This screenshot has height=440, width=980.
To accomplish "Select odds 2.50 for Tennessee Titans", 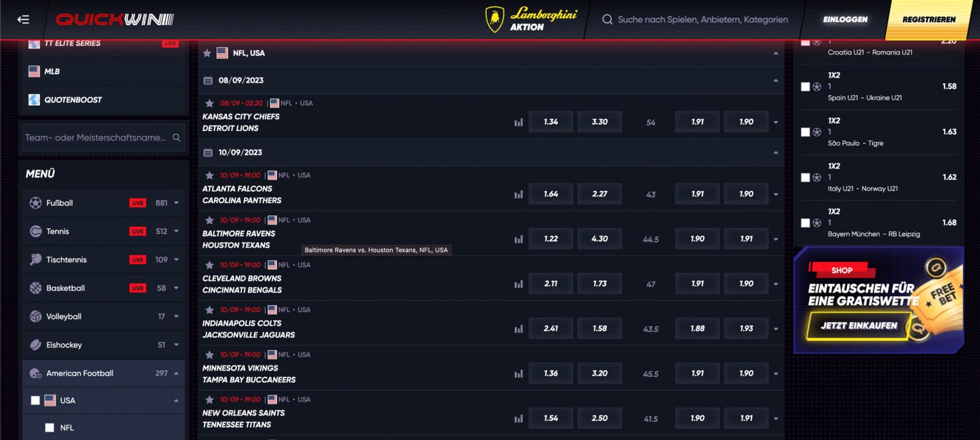I will pos(600,418).
